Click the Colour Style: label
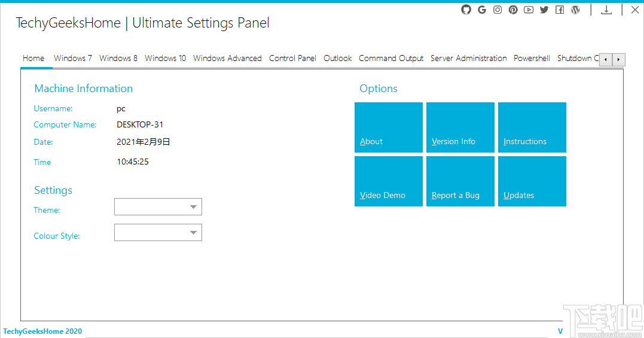644x338 pixels. [x=57, y=236]
